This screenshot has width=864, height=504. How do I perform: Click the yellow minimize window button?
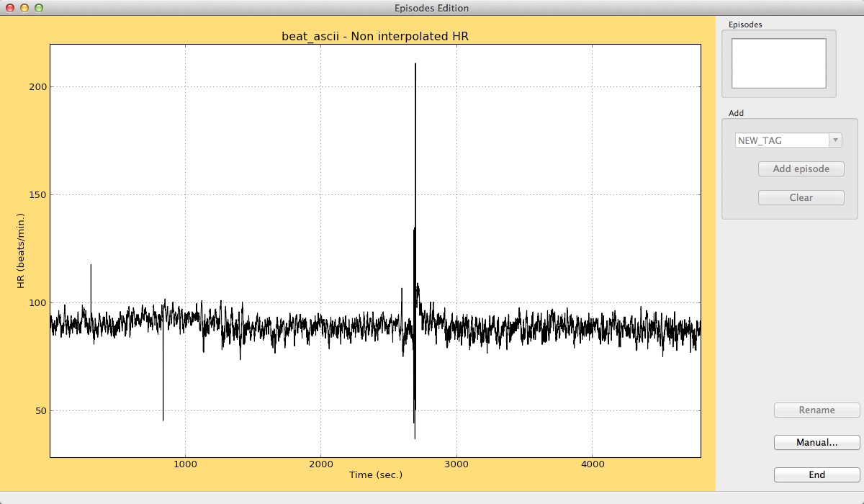point(24,8)
